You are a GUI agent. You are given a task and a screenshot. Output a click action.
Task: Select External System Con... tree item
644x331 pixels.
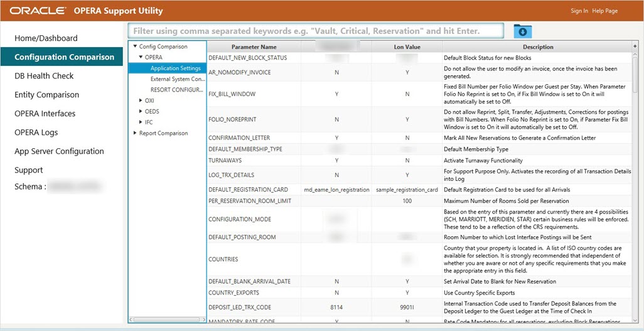[178, 79]
